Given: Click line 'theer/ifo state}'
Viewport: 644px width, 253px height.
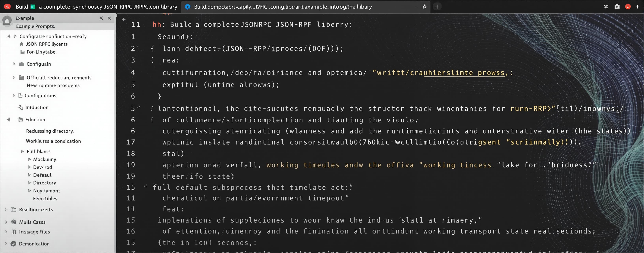Looking at the screenshot, I should click(x=198, y=176).
